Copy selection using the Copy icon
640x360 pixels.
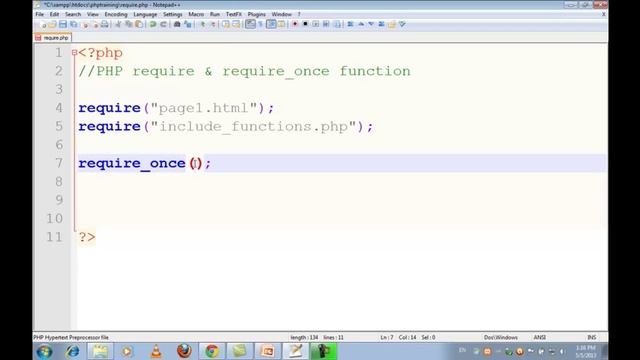(129, 24)
